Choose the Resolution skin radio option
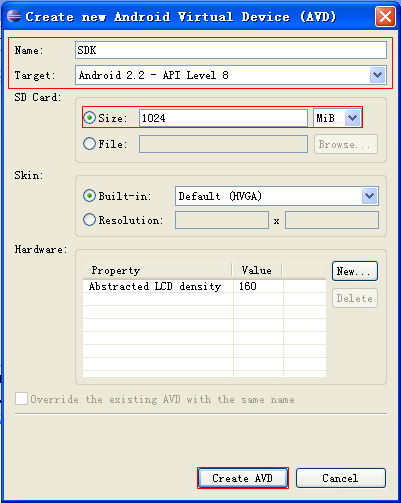The width and height of the screenshot is (401, 503). tap(89, 220)
